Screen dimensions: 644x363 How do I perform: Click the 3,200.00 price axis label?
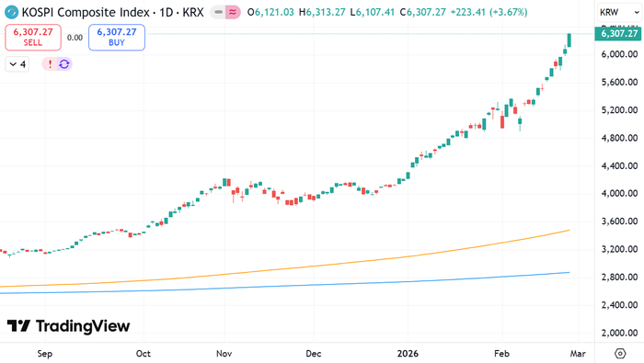coord(619,249)
